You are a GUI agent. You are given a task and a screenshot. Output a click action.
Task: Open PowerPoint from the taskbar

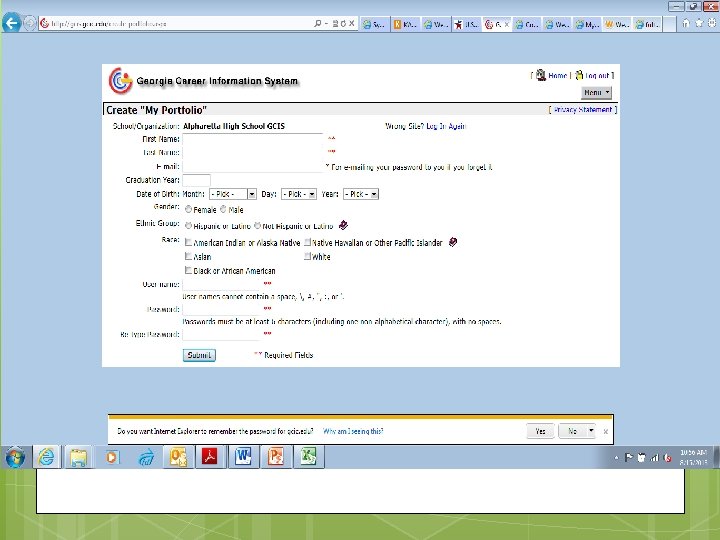276,457
